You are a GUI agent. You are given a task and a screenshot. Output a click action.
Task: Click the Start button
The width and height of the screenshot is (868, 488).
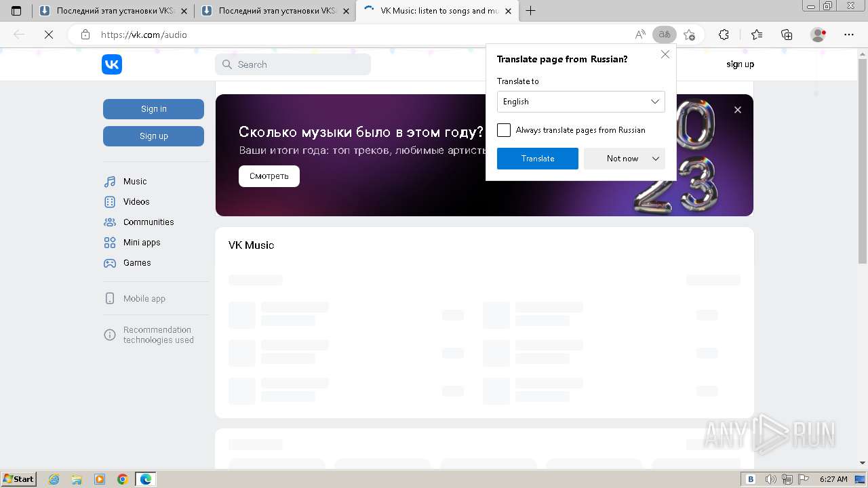[x=19, y=479]
